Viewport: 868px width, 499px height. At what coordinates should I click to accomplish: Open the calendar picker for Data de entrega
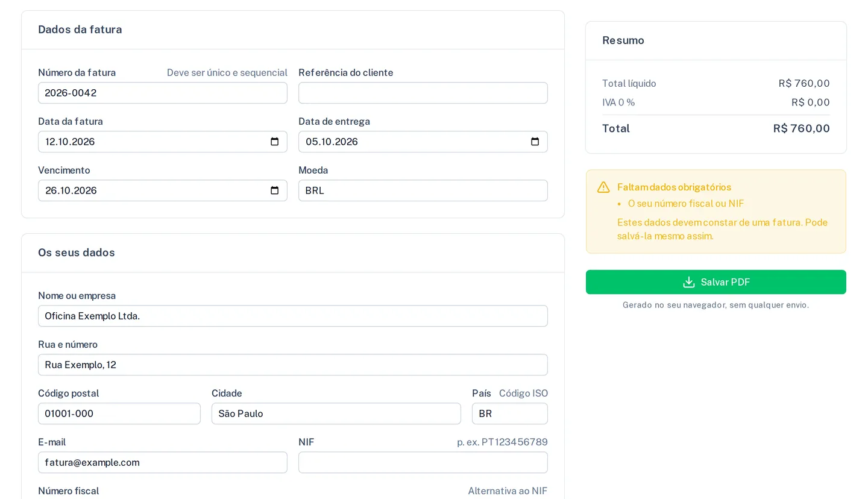click(x=535, y=142)
